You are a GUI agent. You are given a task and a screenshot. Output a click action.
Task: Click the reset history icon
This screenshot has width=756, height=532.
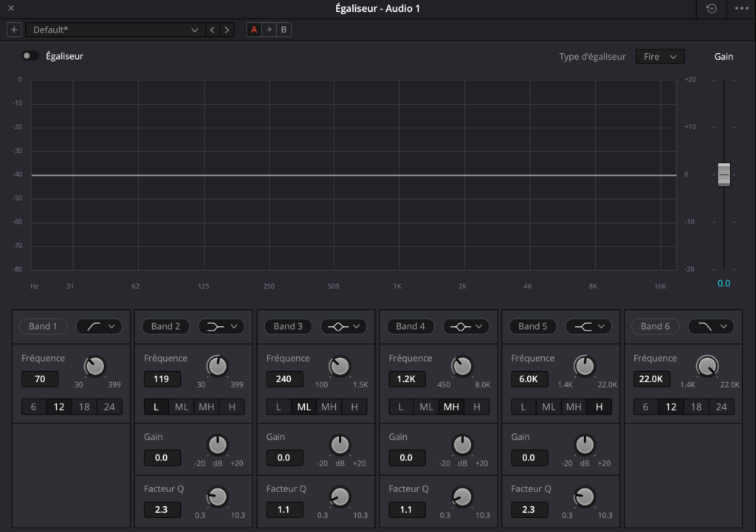[711, 9]
